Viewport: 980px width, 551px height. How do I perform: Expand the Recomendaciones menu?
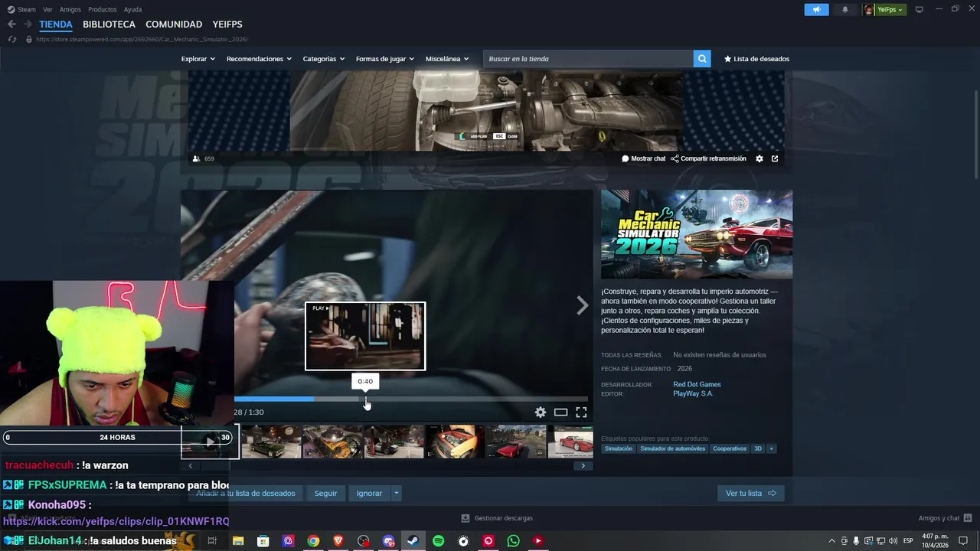pyautogui.click(x=259, y=59)
